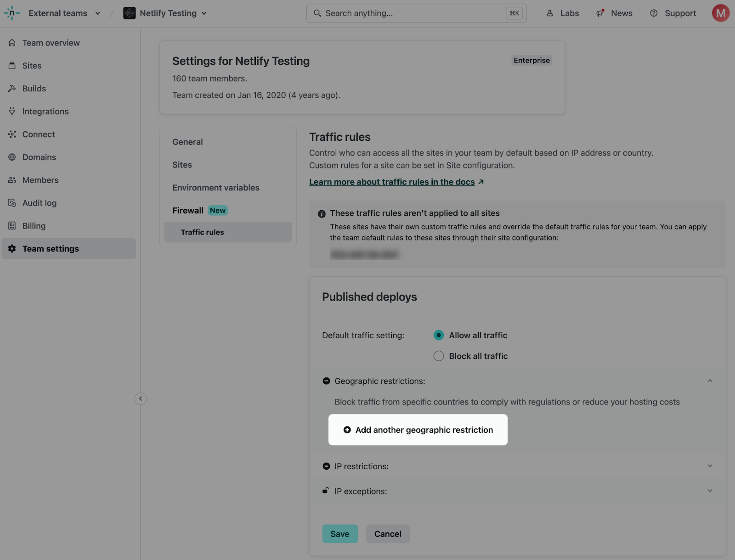The height and width of the screenshot is (560, 735).
Task: Click the IP exceptions unlock icon
Action: (326, 490)
